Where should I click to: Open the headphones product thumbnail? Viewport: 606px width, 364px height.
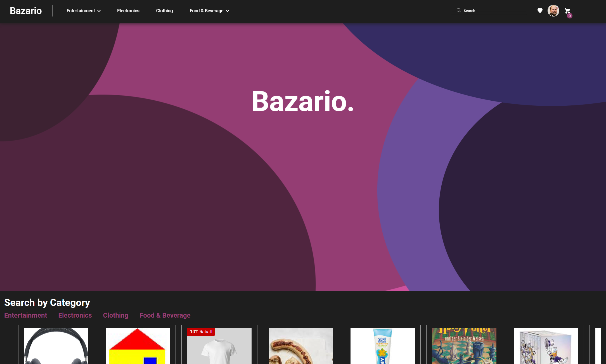click(56, 346)
